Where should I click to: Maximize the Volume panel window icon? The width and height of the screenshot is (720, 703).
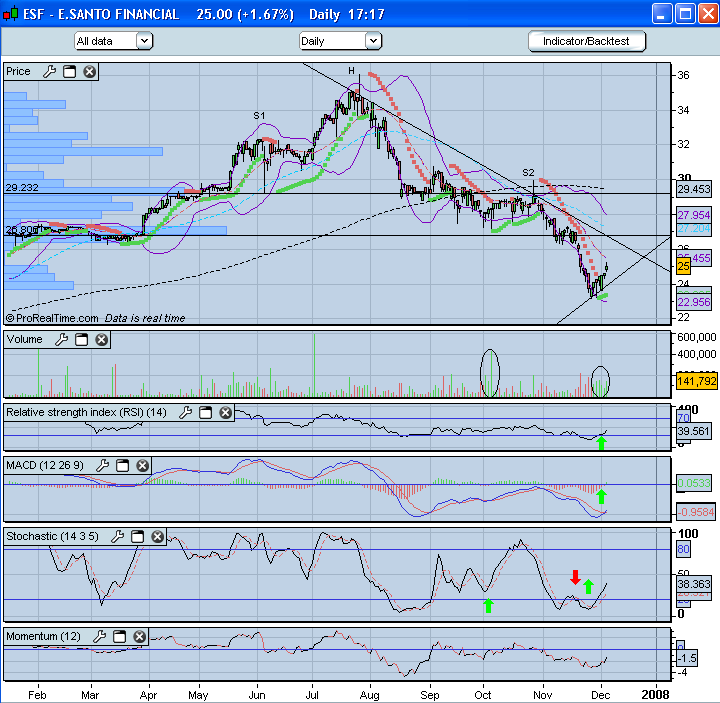point(81,340)
